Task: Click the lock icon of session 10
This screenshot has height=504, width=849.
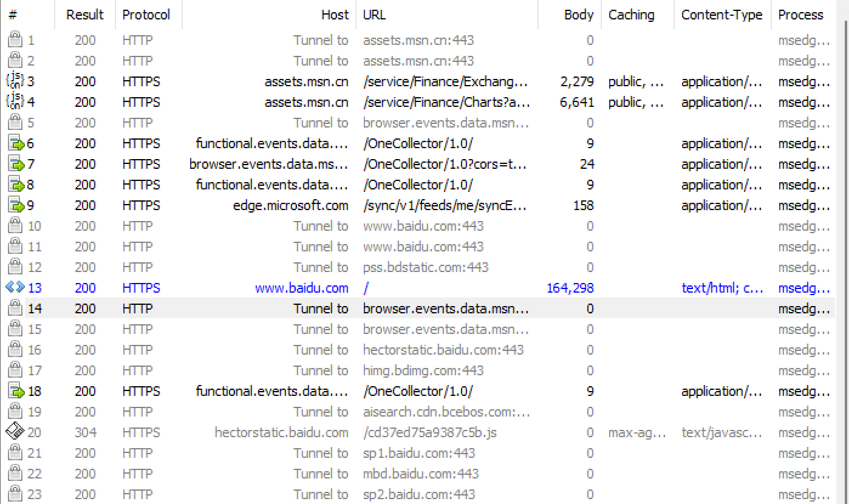Action: click(x=14, y=226)
